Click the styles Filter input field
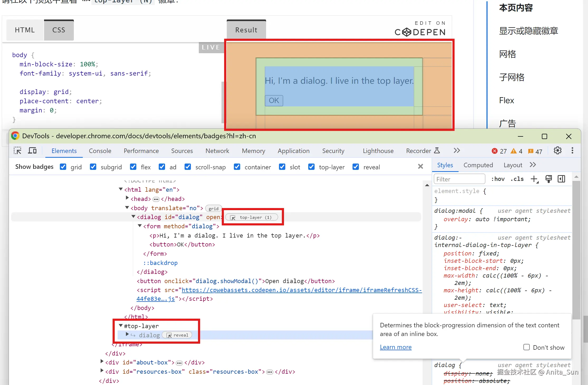 [x=459, y=179]
